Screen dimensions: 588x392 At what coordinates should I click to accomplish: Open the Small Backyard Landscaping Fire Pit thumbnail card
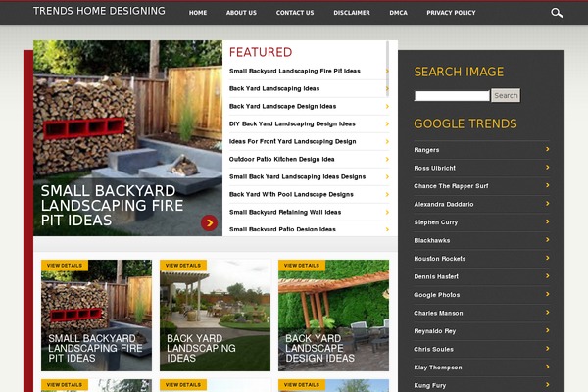(96, 316)
